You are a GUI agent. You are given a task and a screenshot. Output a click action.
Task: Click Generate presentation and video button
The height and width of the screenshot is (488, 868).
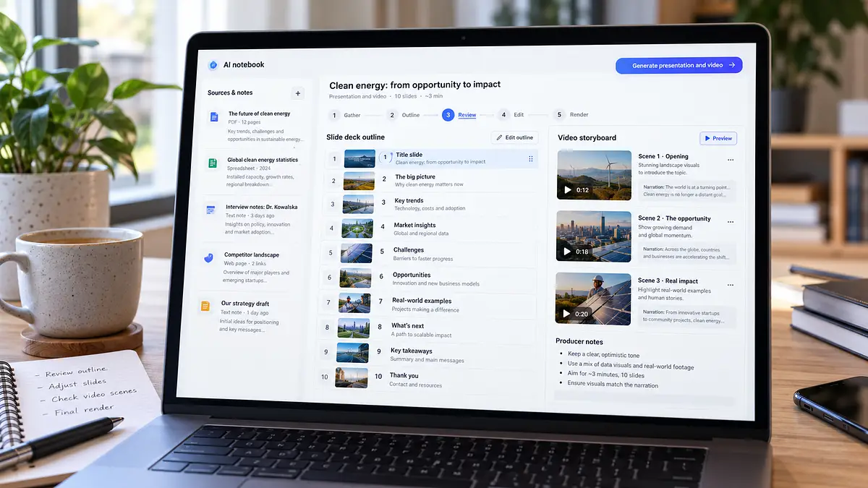click(x=678, y=65)
